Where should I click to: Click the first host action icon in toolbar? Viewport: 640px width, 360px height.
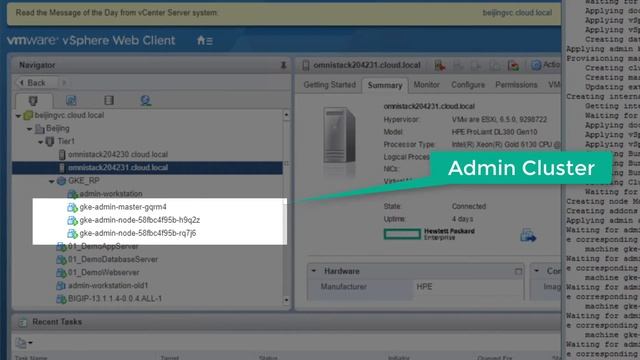point(440,65)
